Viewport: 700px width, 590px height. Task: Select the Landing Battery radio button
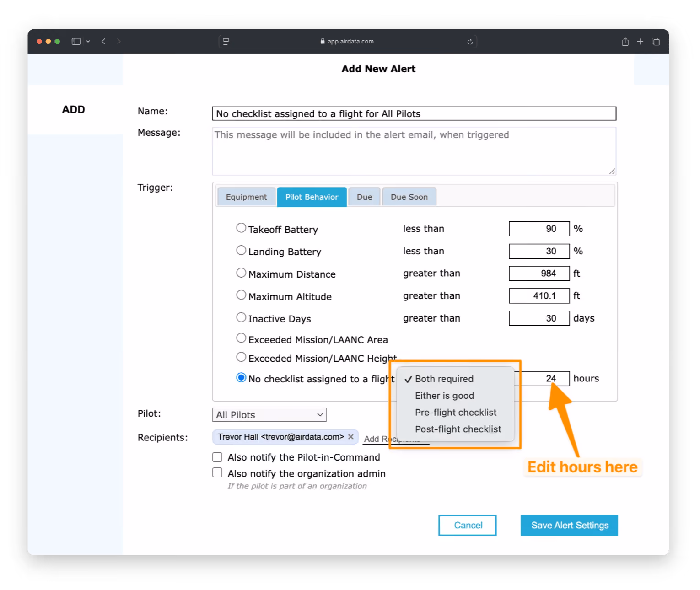tap(241, 250)
